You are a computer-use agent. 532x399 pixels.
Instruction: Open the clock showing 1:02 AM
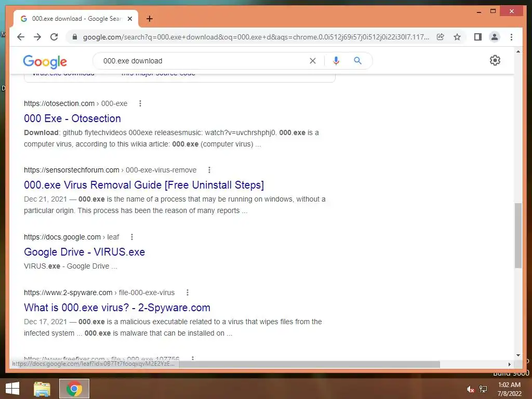(x=509, y=389)
